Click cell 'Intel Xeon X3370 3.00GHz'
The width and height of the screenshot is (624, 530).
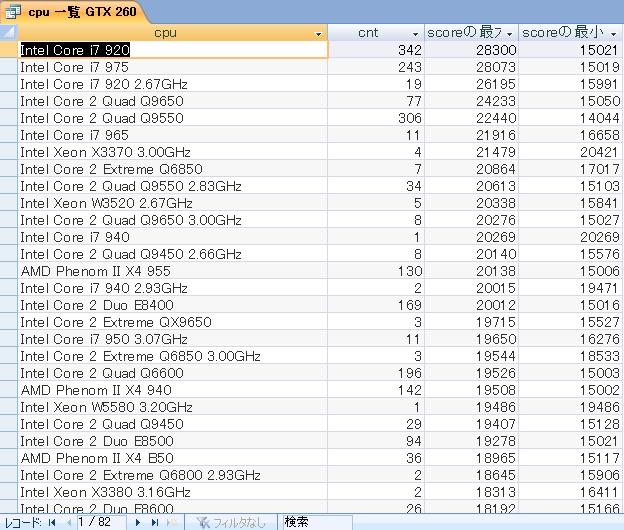pos(173,152)
